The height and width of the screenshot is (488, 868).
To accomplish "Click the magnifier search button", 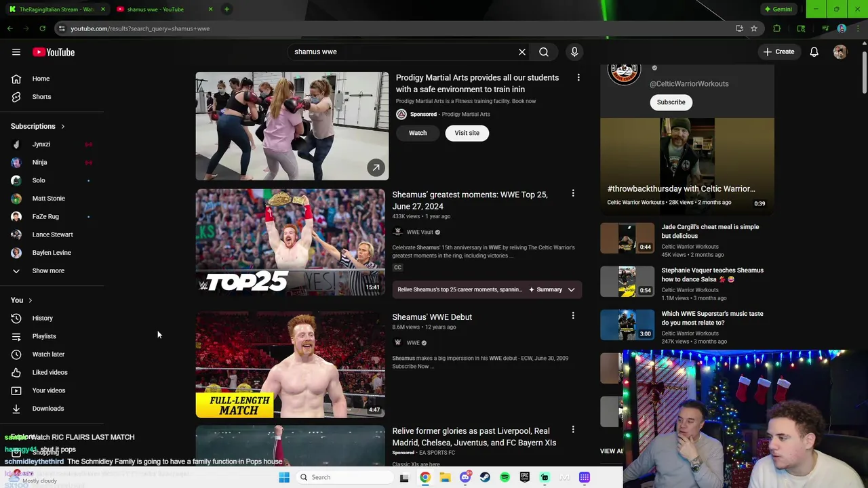I will (544, 52).
